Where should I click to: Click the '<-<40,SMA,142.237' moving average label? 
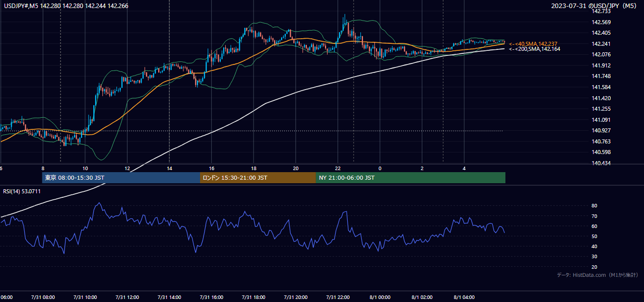tap(533, 44)
